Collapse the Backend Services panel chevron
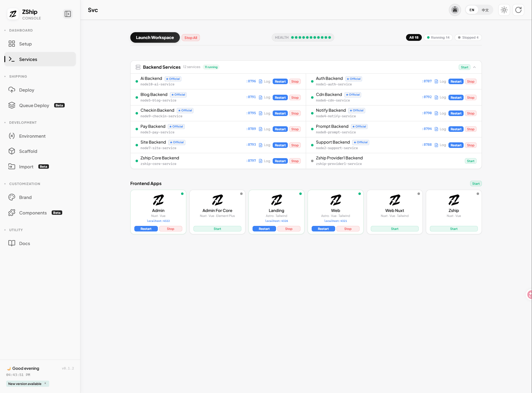This screenshot has height=393, width=532. pyautogui.click(x=474, y=67)
